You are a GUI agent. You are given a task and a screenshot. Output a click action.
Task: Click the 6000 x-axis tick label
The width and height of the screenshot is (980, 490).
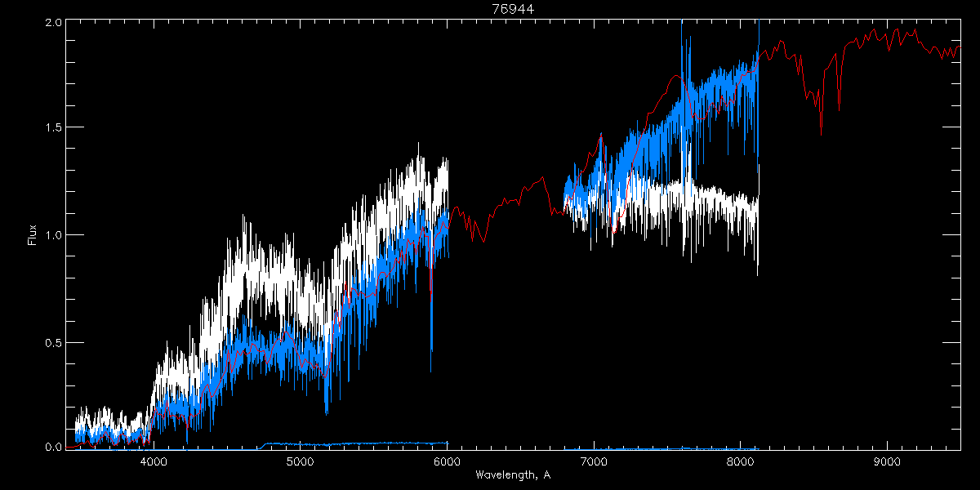[447, 461]
